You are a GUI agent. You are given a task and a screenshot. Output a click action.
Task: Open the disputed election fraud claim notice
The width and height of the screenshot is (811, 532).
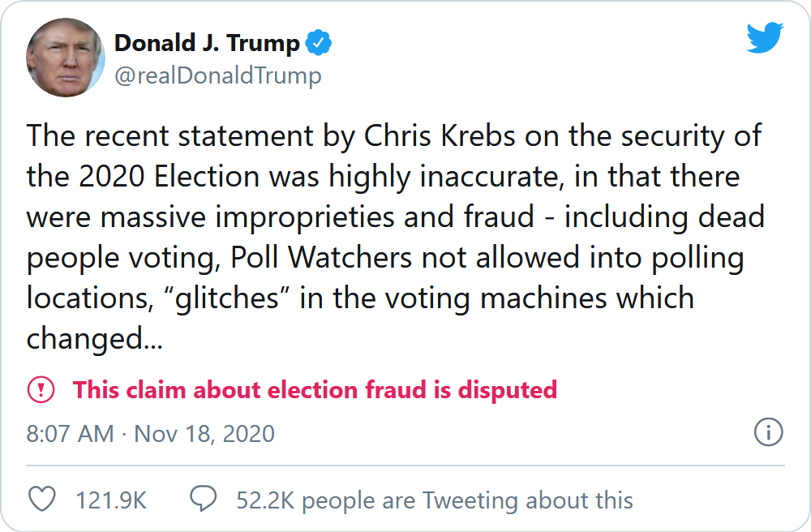(315, 390)
